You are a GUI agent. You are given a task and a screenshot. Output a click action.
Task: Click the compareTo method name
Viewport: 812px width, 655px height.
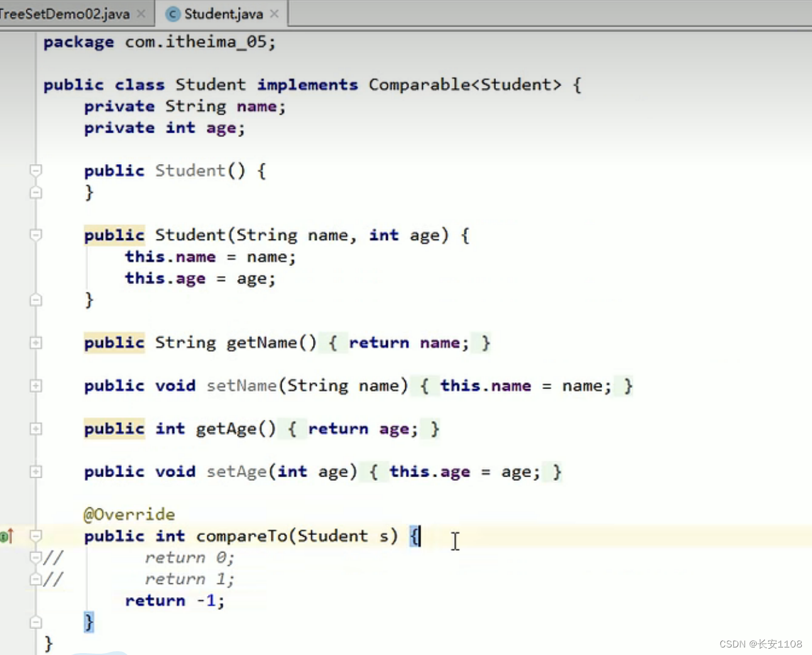(241, 536)
